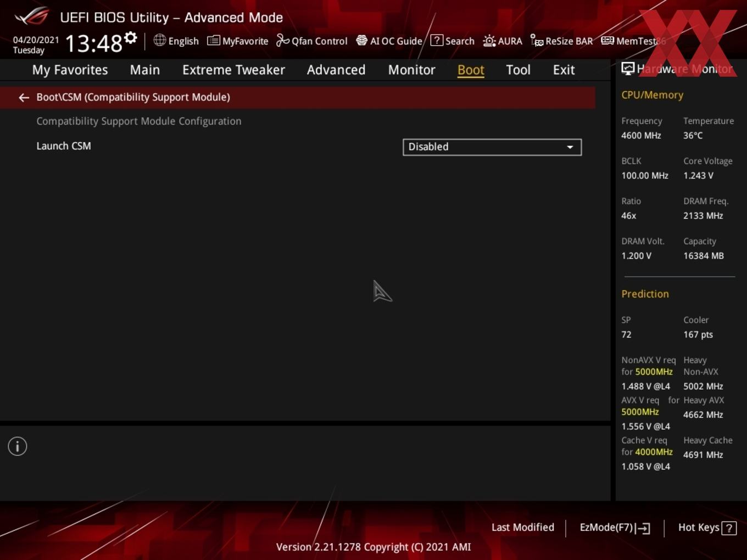Click the Search question mark icon
The image size is (747, 560).
click(437, 40)
